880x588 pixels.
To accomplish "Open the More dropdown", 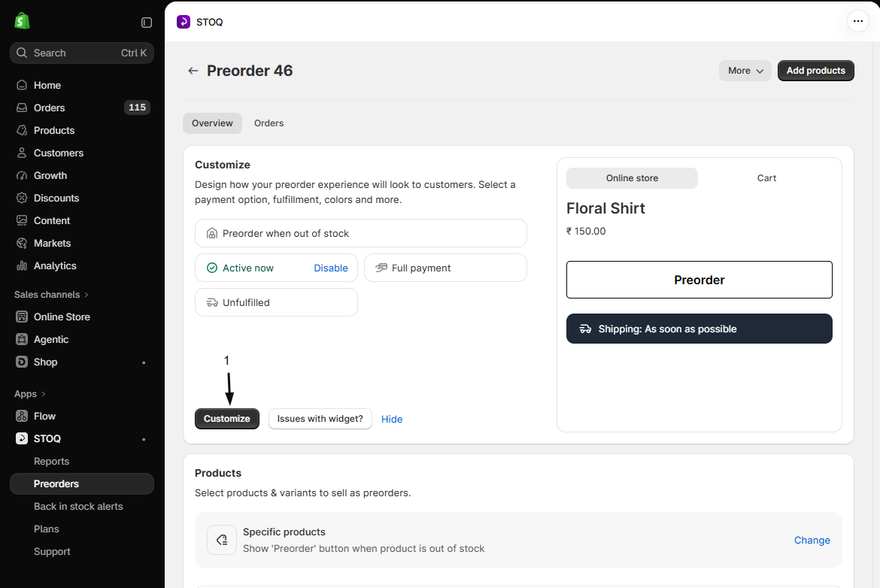I will [745, 71].
